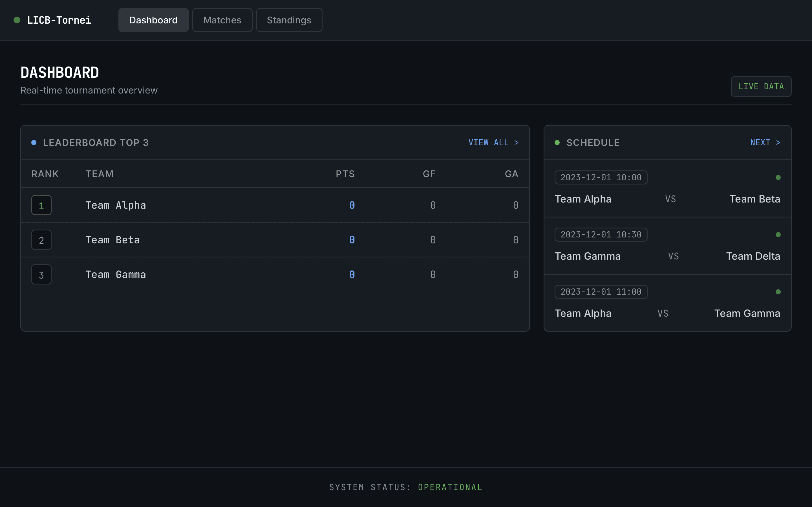Click the green dot beside Schedule heading

pos(557,143)
